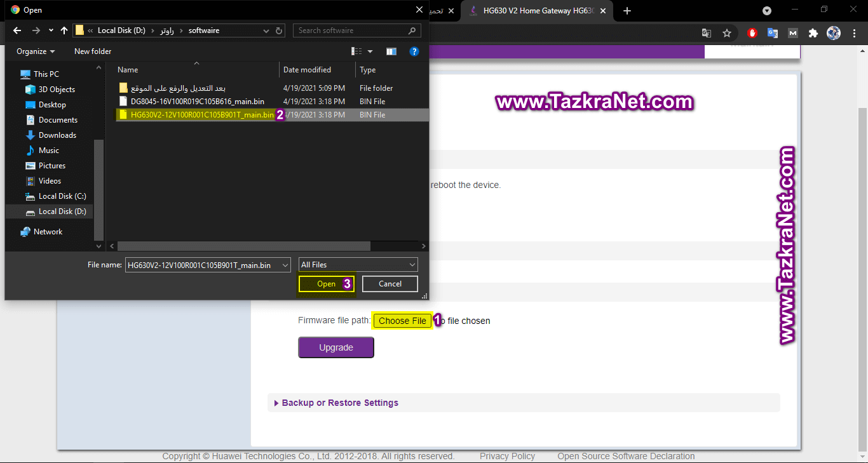This screenshot has height=463, width=868.
Task: Click the forward arrow in the Open dialog
Action: [36, 30]
